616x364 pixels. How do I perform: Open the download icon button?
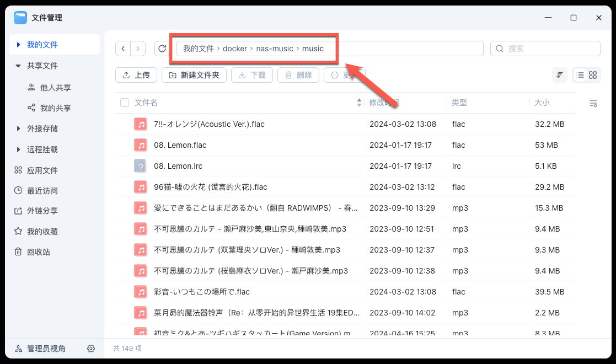[x=243, y=75]
